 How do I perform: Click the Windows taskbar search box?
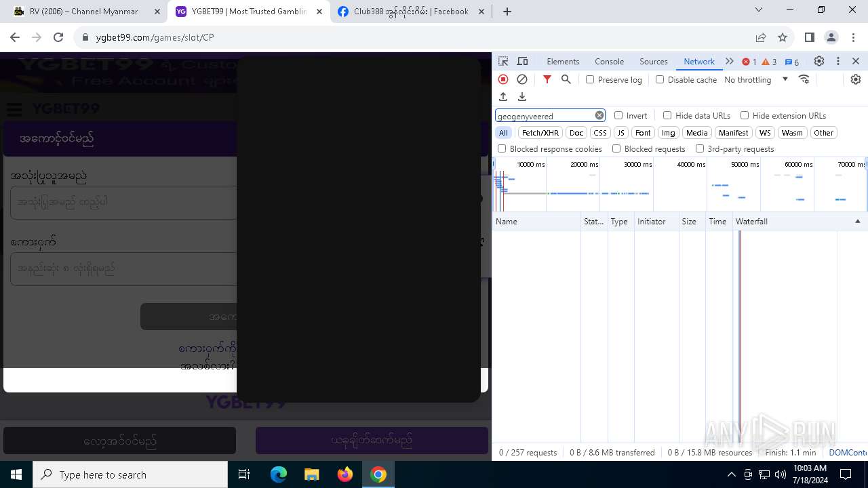[130, 474]
